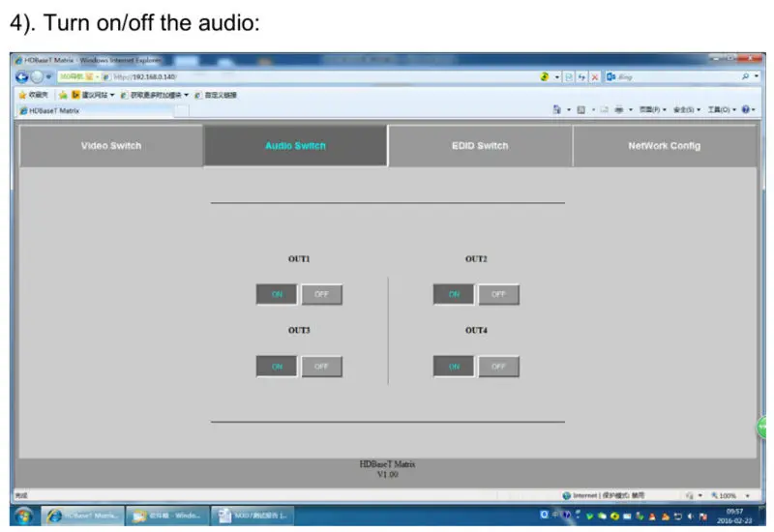Click the Internet protected mode status globe
The height and width of the screenshot is (532, 774).
coord(566,495)
